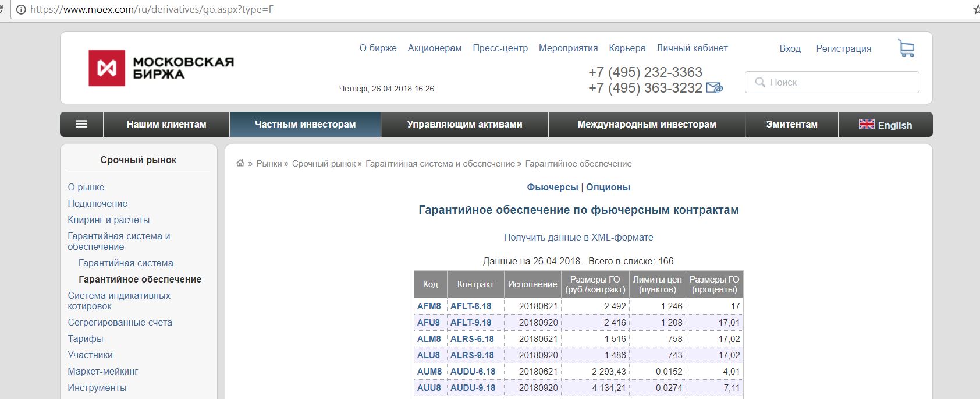Open the AFLT-6.18 contract link
Screen dimensions: 980x399
(x=471, y=306)
